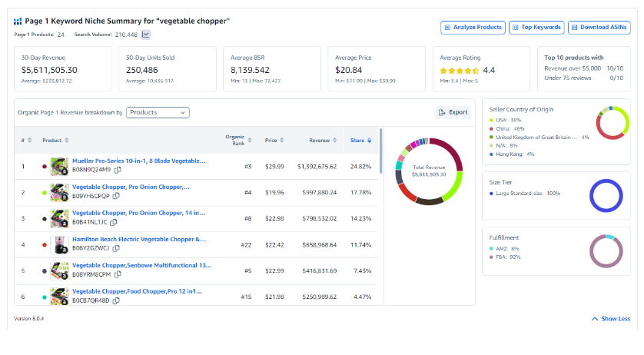
Task: Copy ASIN B09YH5CPQP with the copy icon
Action: coord(115,196)
